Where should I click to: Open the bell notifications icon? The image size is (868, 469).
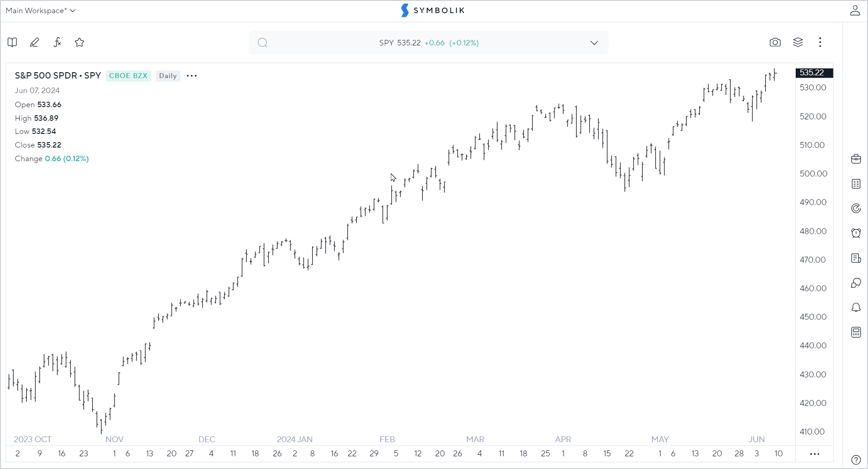tap(856, 308)
